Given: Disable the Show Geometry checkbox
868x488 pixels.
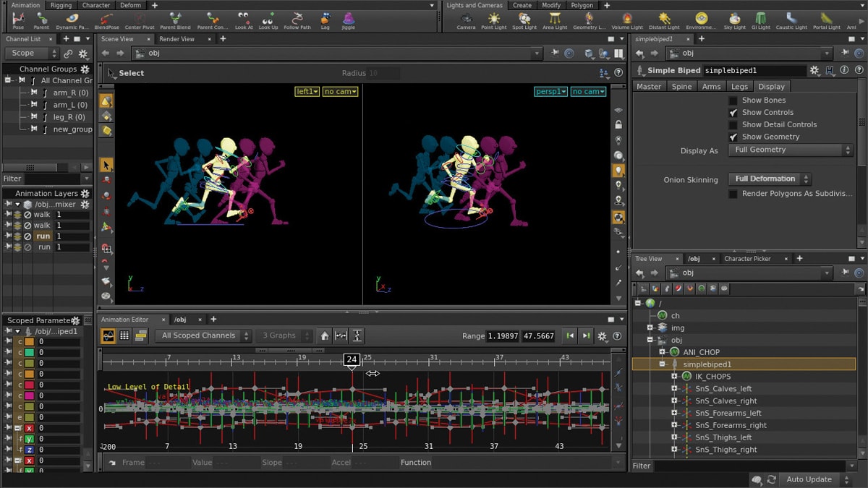Looking at the screenshot, I should pos(733,137).
